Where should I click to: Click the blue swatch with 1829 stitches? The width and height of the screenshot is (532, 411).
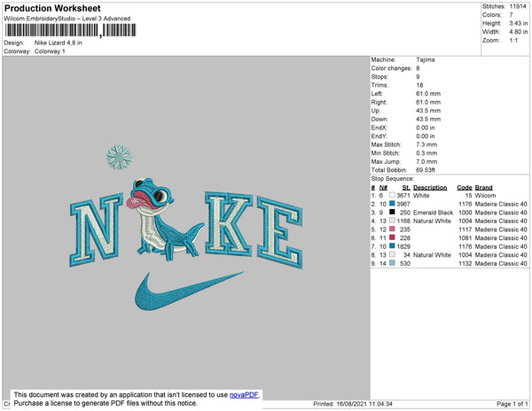click(x=392, y=246)
